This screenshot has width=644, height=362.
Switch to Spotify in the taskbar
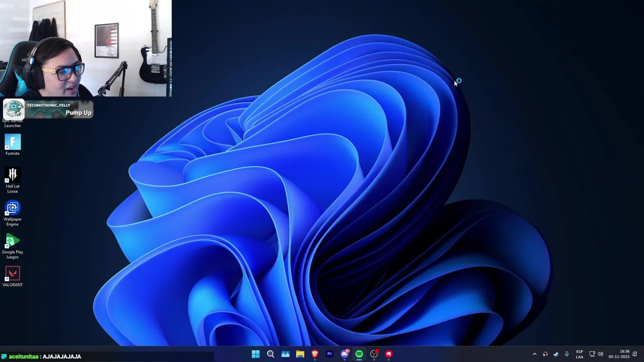359,354
